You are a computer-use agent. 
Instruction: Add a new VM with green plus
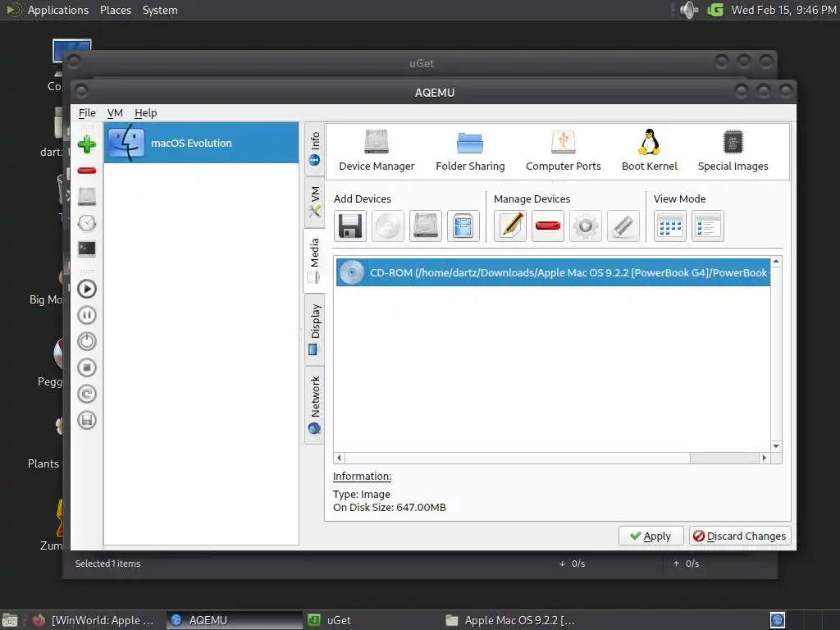(87, 144)
